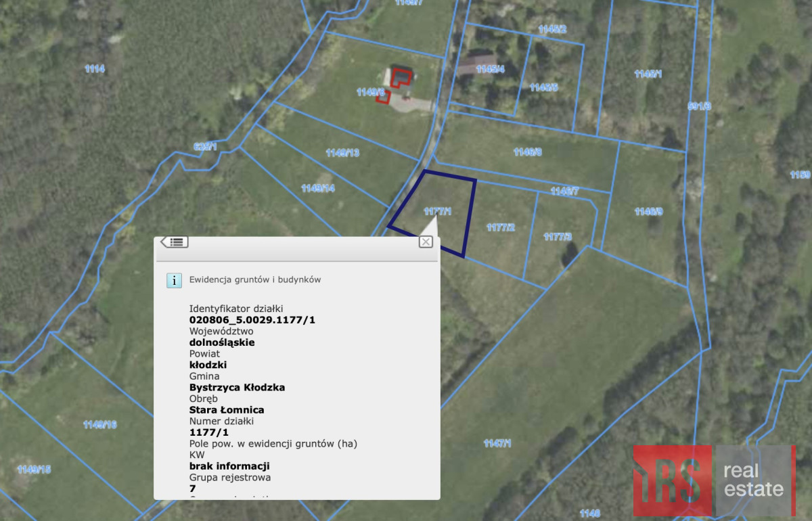The image size is (812, 521).
Task: Click the blue info icon
Action: click(175, 281)
